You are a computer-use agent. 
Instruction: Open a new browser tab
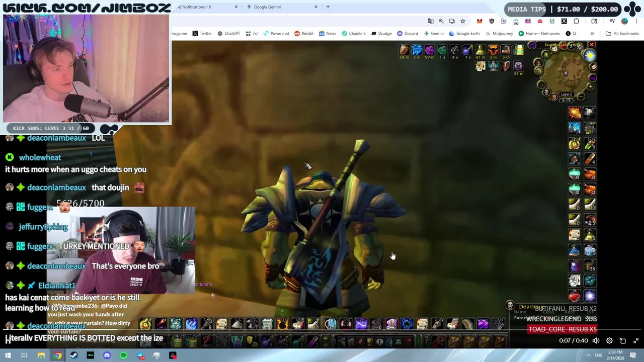point(328,7)
